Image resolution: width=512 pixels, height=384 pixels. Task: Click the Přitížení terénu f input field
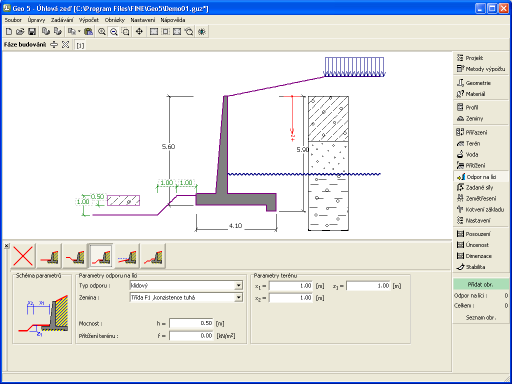[191, 336]
